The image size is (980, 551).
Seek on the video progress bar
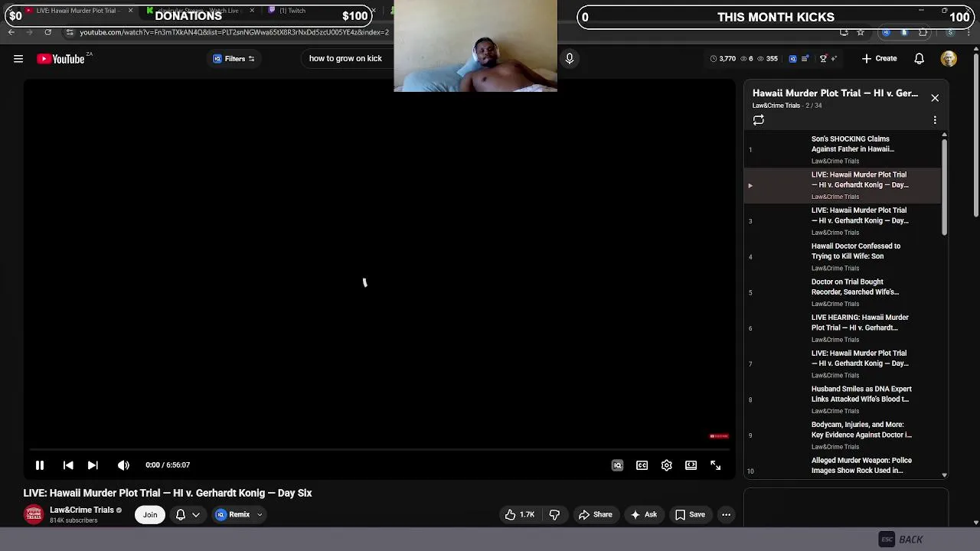(x=379, y=450)
